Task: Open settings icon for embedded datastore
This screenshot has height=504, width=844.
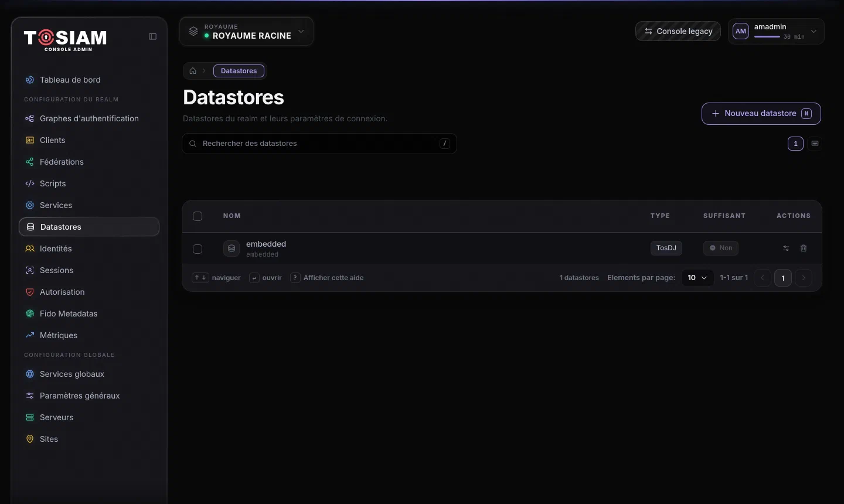Action: click(786, 248)
